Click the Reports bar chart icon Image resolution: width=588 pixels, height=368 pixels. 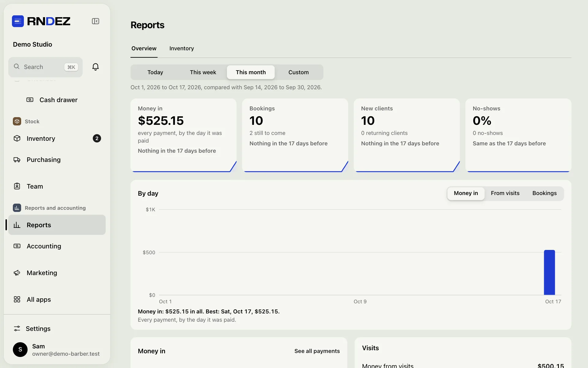[x=17, y=225]
